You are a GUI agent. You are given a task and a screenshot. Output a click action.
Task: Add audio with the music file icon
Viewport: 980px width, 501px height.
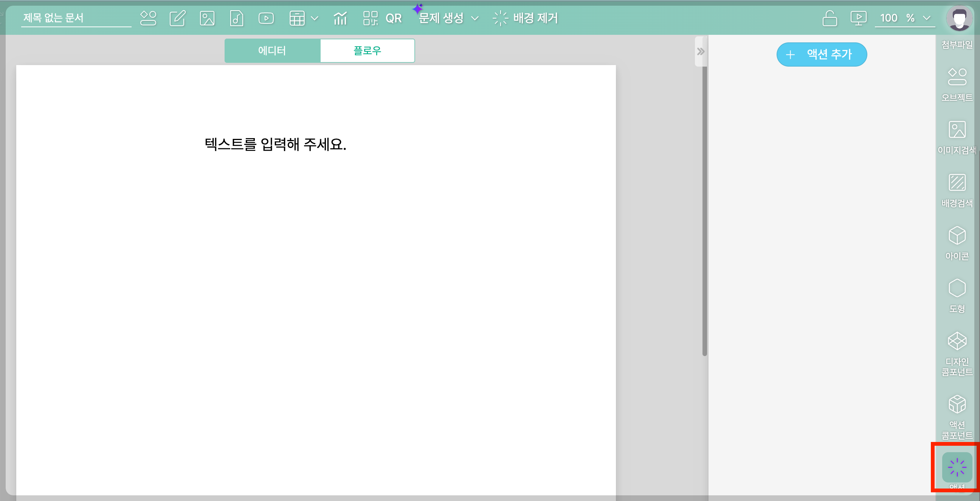pyautogui.click(x=236, y=18)
